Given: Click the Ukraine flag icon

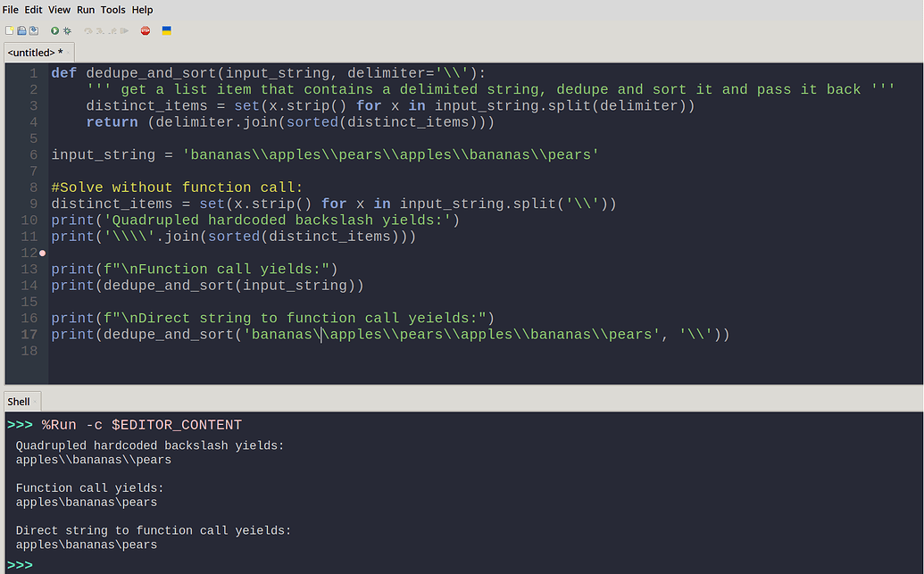Looking at the screenshot, I should click(x=167, y=30).
